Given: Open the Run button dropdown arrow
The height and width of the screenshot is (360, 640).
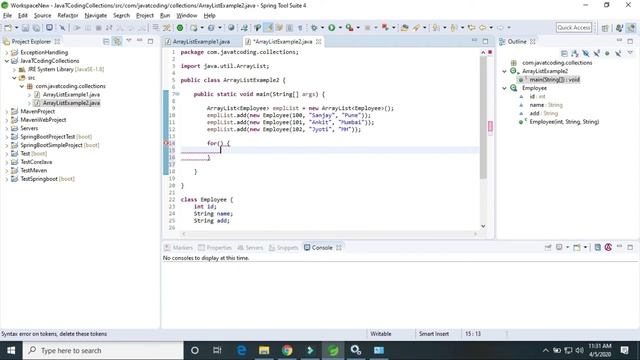Looking at the screenshot, I should click(340, 28).
